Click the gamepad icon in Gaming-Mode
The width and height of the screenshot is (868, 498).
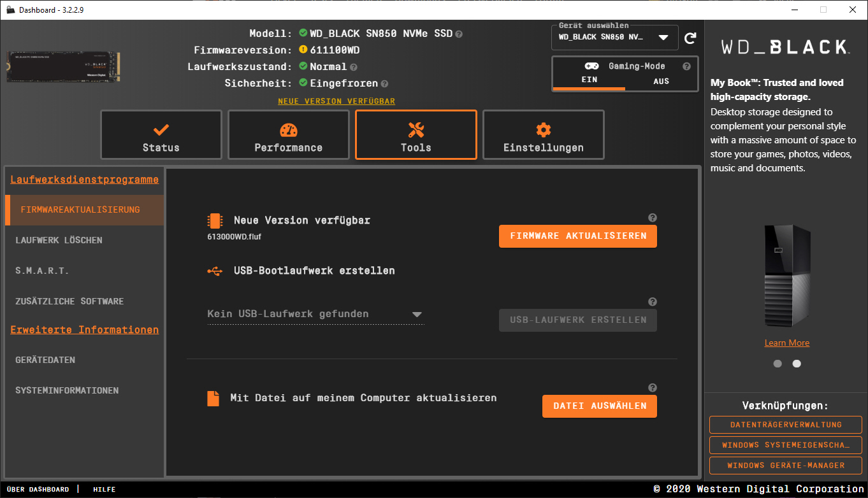(591, 66)
